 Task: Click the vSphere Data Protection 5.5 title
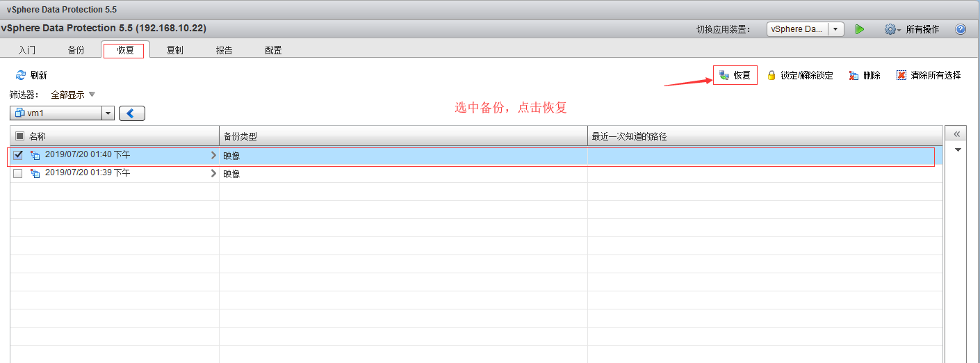click(62, 9)
